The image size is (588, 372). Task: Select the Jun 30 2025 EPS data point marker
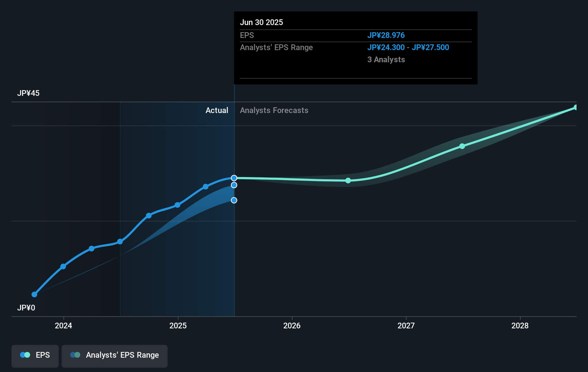234,177
